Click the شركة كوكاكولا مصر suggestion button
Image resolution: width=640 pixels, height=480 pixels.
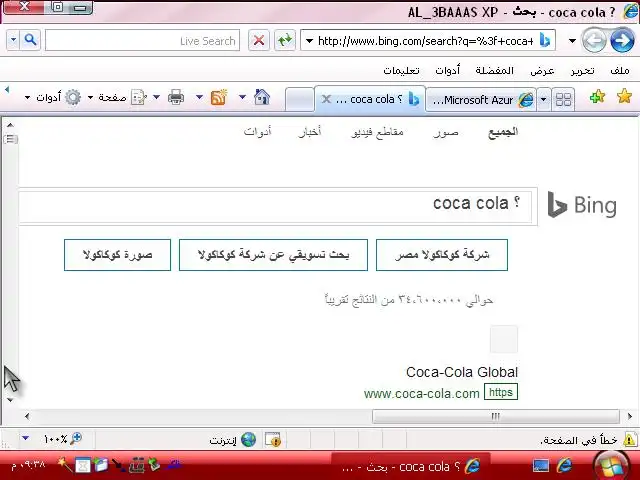coord(442,255)
